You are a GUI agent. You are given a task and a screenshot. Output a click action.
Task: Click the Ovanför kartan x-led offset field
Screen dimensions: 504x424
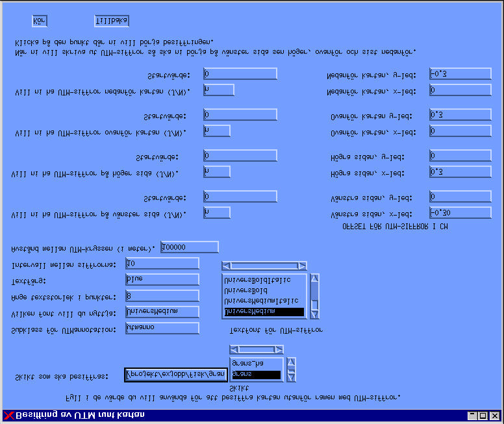[460, 131]
